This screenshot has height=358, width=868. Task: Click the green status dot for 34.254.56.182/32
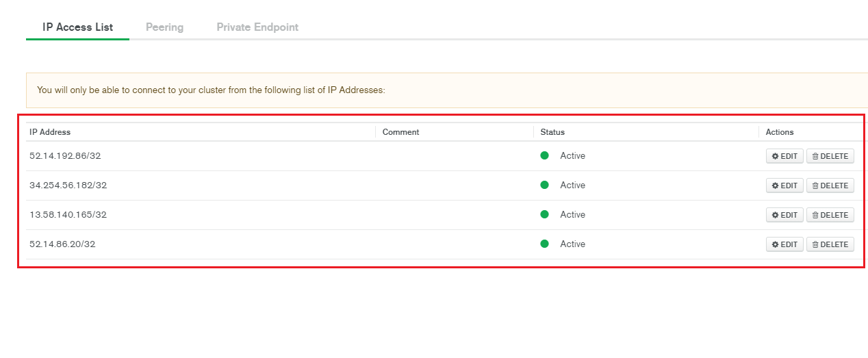545,185
